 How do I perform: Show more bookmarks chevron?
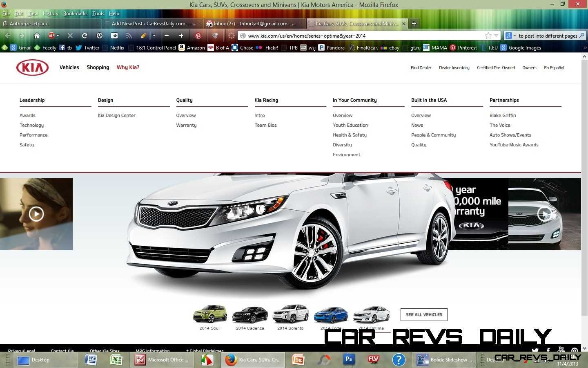pos(585,47)
